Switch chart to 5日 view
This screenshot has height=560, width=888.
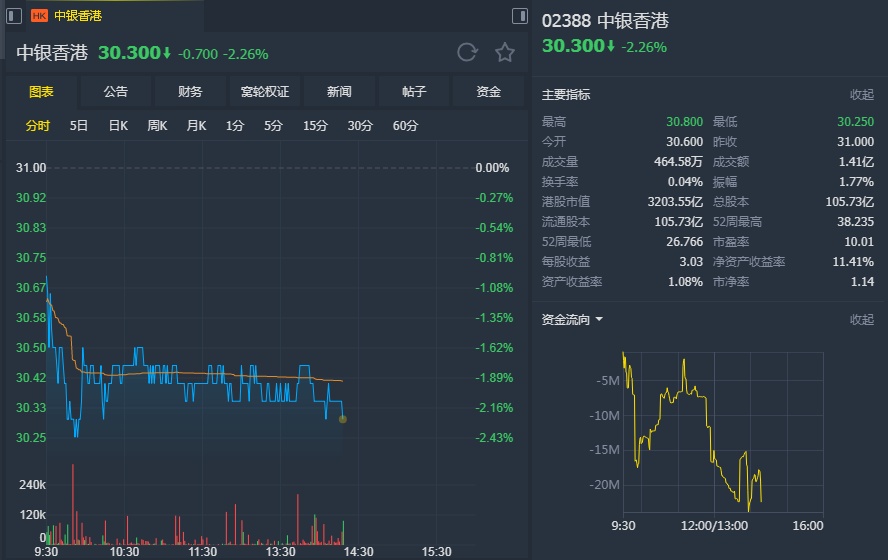tap(79, 126)
